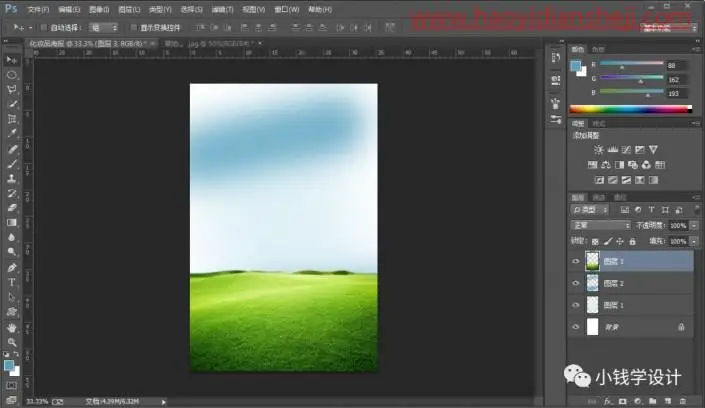This screenshot has height=408, width=705.
Task: Toggle Quick Mask mode button
Action: point(12,386)
